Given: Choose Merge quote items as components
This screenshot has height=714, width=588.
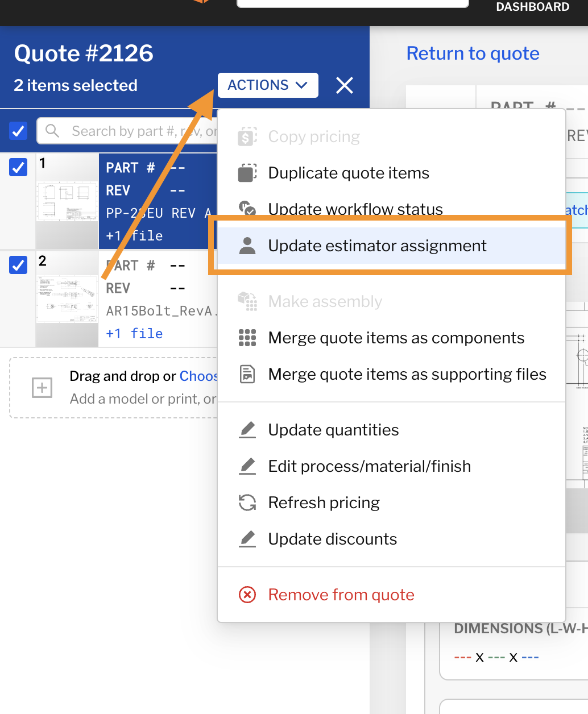Looking at the screenshot, I should [392, 338].
